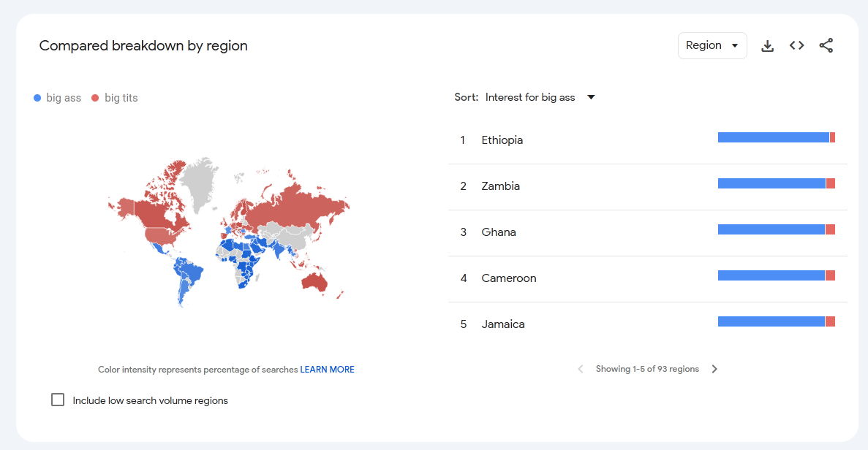This screenshot has height=450, width=868.
Task: Click Jamaica in the region list
Action: (503, 324)
